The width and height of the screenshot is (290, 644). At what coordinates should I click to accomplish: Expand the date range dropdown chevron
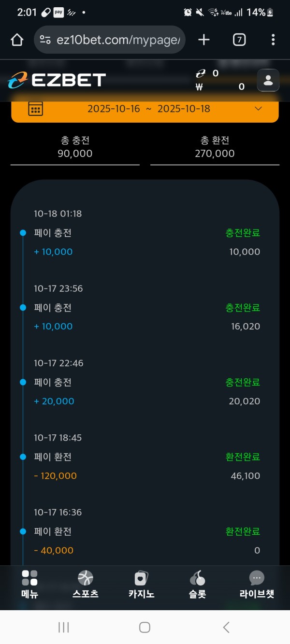tap(258, 109)
